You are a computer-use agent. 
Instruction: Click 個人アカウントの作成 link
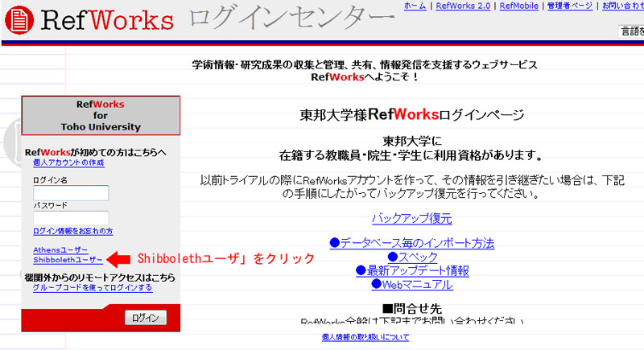[68, 163]
